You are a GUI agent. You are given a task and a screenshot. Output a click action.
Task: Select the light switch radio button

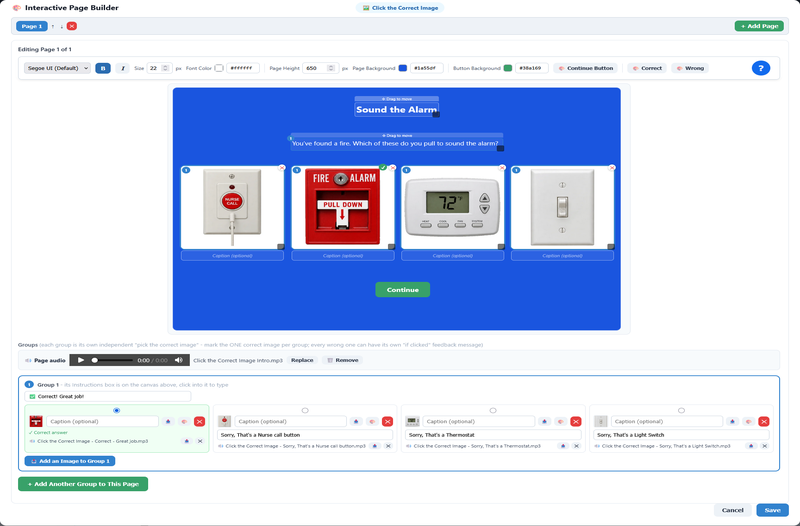click(681, 410)
